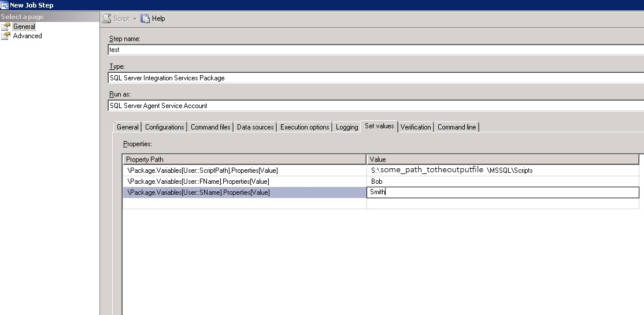Switch to the Configurations tab

pyautogui.click(x=164, y=127)
